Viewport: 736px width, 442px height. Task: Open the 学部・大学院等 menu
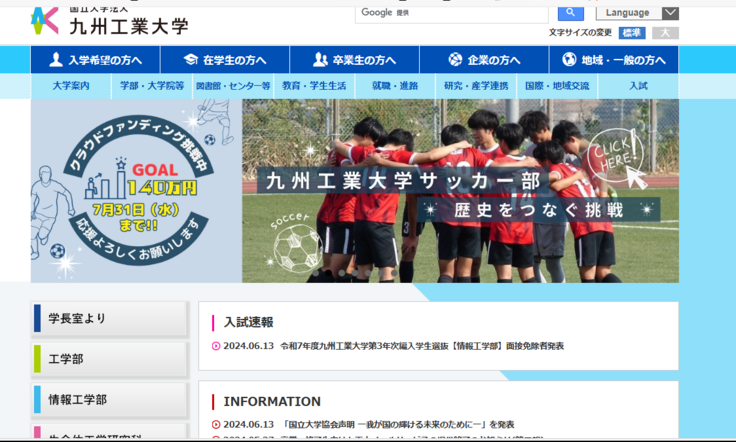tap(151, 86)
